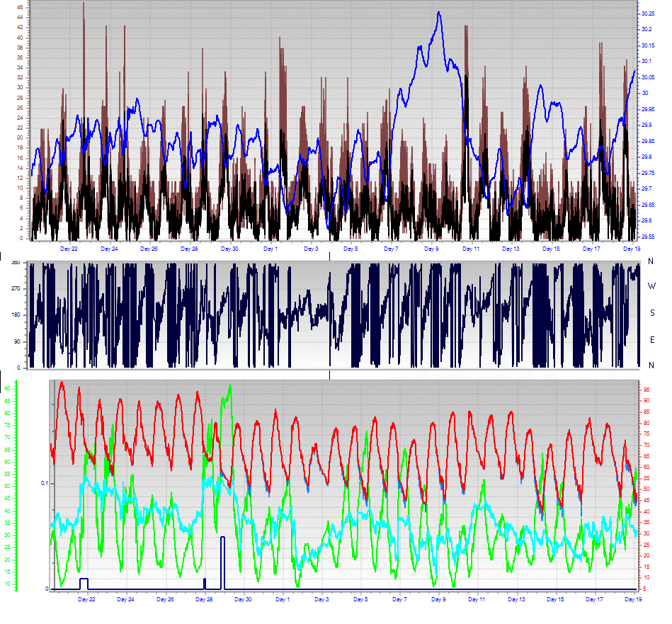Click the green 90 value on the humidity axis
This screenshot has height=624, width=672.
coord(7,389)
